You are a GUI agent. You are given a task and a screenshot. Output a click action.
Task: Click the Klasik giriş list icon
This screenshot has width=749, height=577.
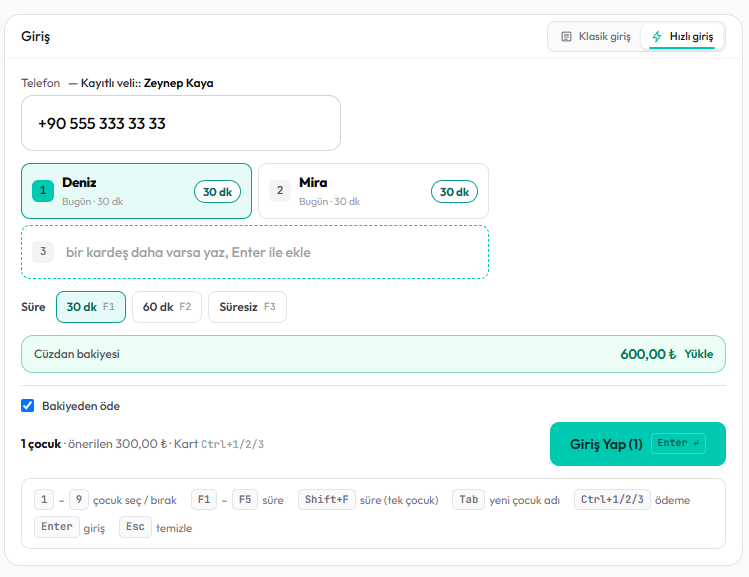[566, 37]
